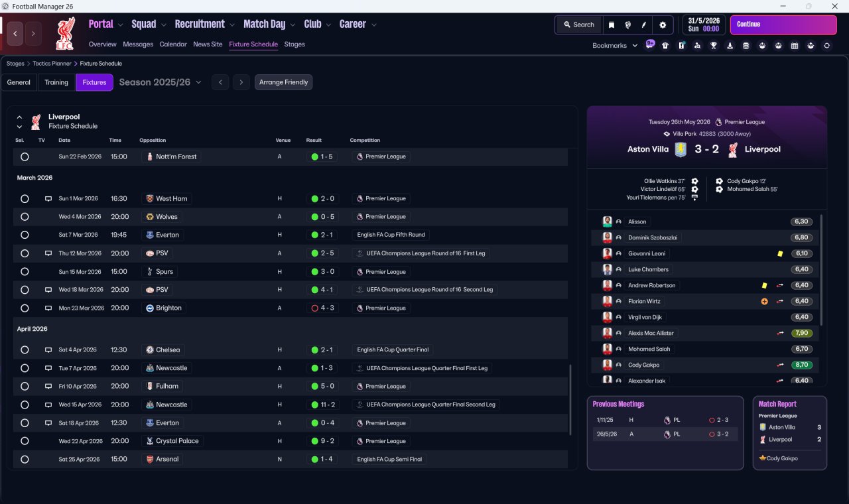Image resolution: width=849 pixels, height=504 pixels.
Task: Click the bookmark flag icon near Search
Action: coord(612,25)
